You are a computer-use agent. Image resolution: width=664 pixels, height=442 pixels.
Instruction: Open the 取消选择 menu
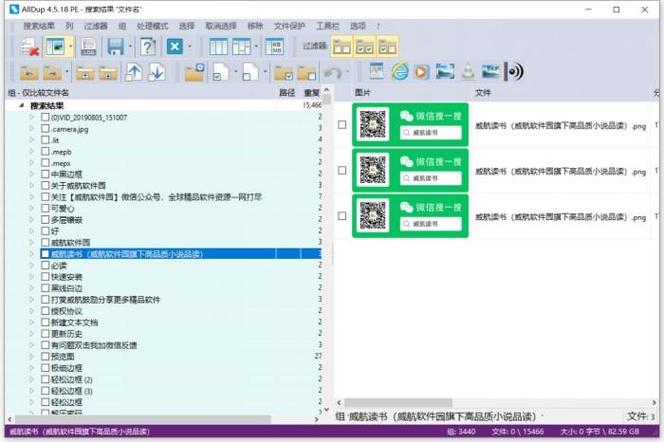coord(221,26)
